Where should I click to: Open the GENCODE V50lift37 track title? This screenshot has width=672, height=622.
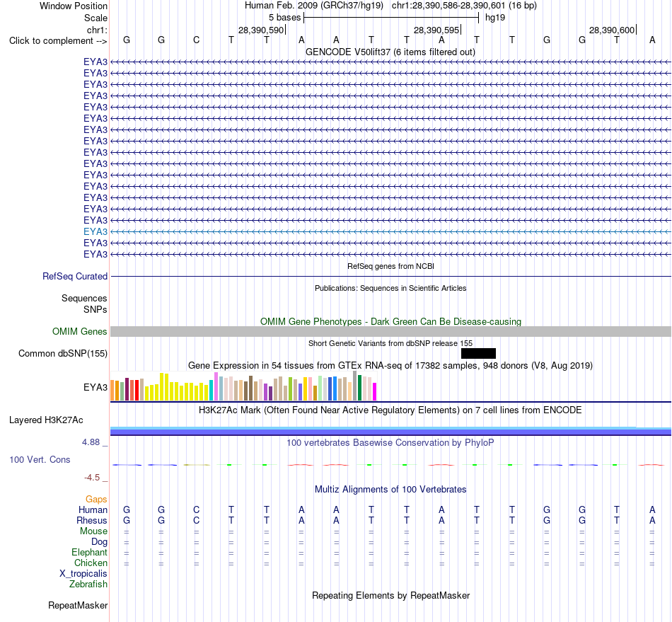(x=390, y=52)
